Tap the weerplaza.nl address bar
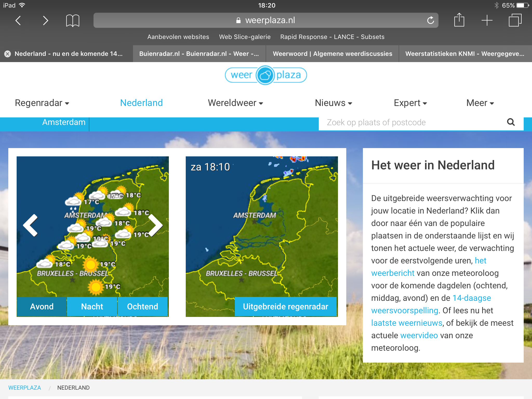Viewport: 532px width, 399px height. tap(266, 20)
